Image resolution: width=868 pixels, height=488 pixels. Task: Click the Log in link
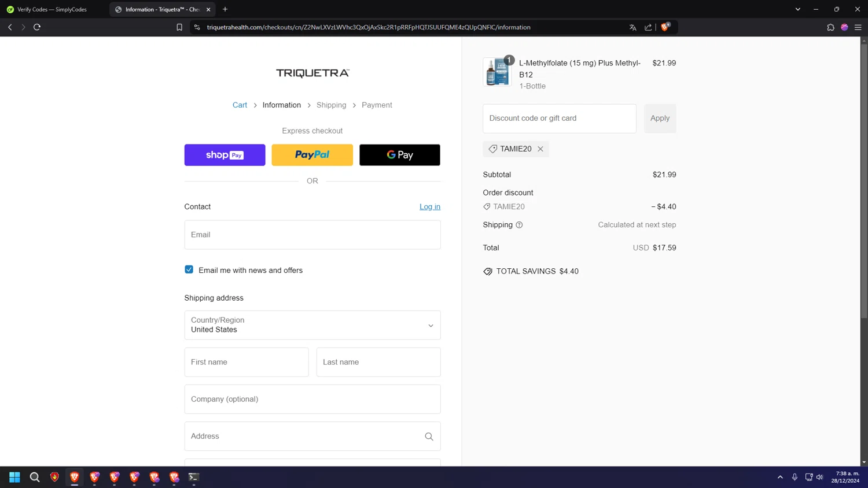pyautogui.click(x=430, y=206)
